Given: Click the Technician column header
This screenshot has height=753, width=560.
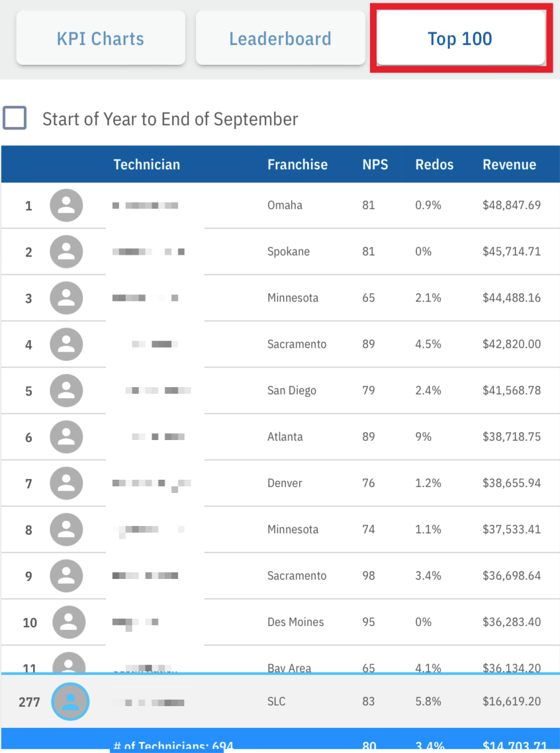Looking at the screenshot, I should (146, 165).
